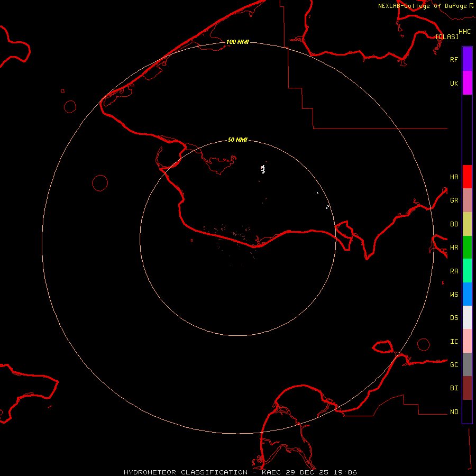Screen dimensions: 476x476
Task: Click the WS blue legend swatch
Action: click(x=467, y=294)
